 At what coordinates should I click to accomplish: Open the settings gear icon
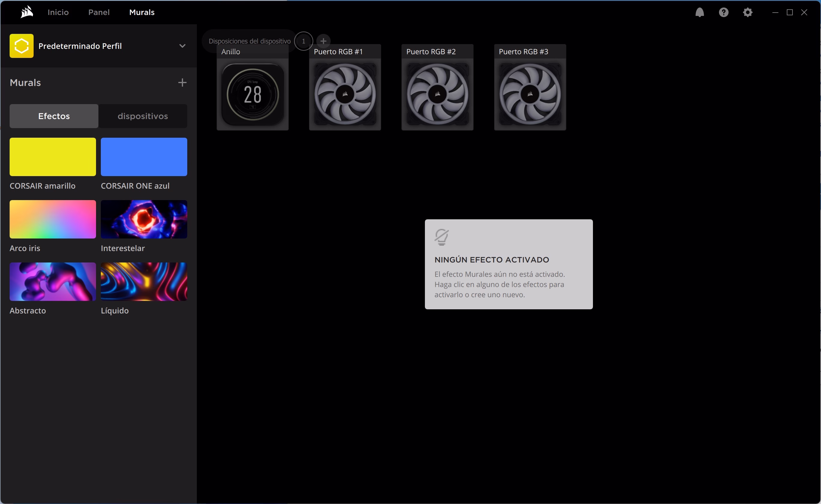(x=747, y=12)
